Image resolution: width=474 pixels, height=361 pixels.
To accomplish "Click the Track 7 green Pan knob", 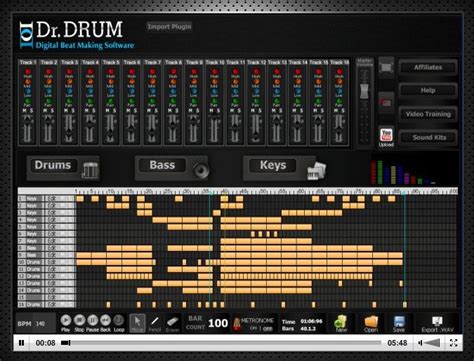I will [x=152, y=101].
